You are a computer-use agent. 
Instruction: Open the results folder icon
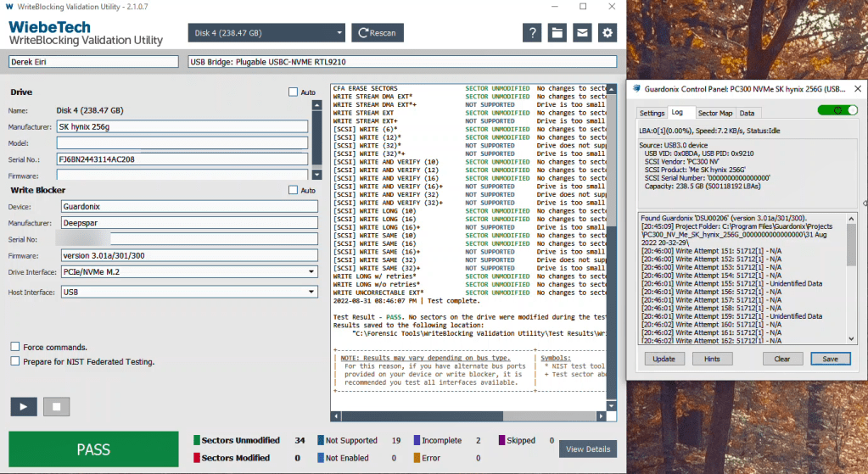click(557, 33)
